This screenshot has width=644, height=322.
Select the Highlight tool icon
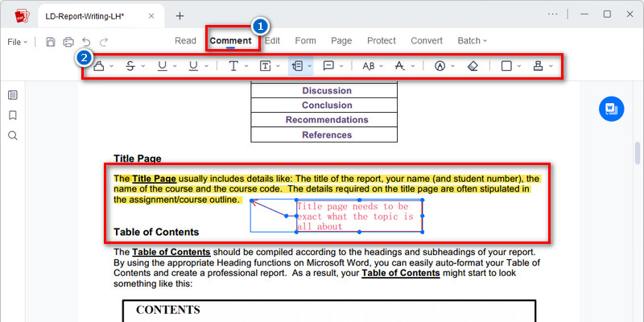[x=99, y=66]
